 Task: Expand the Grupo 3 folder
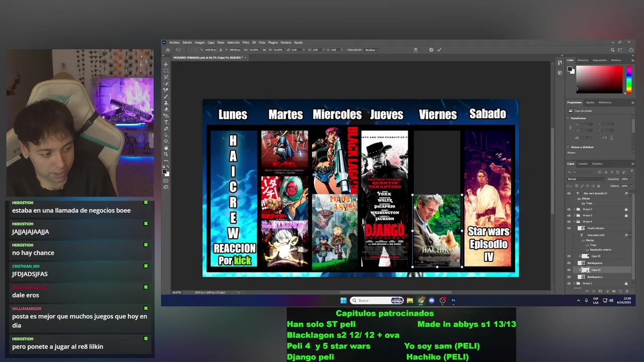575,209
